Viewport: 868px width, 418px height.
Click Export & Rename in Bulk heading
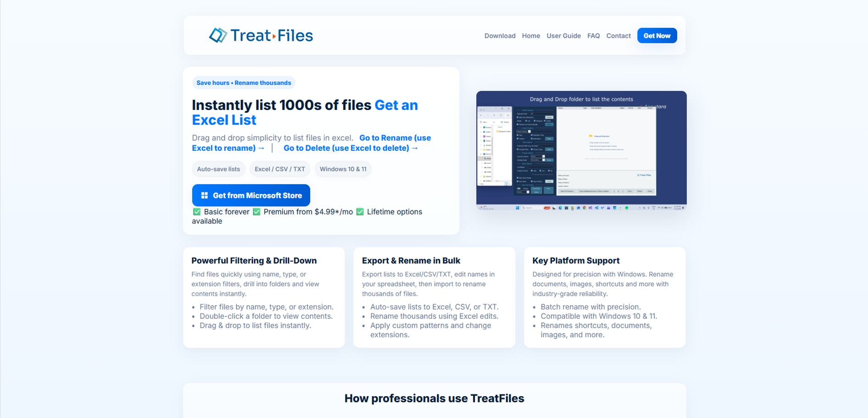tap(411, 260)
